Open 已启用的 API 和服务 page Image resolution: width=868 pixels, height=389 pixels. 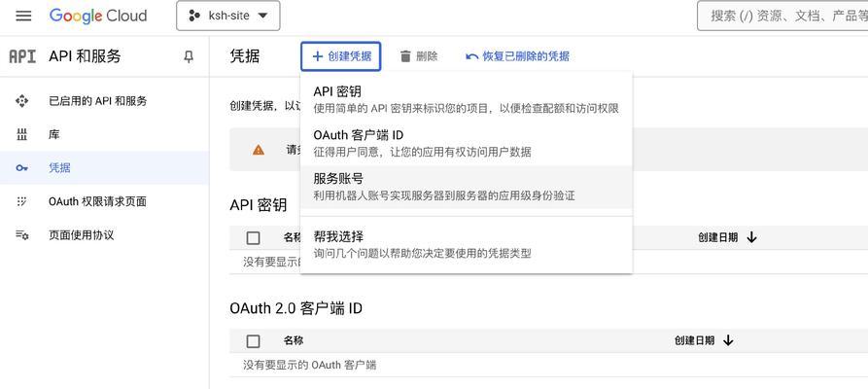tap(104, 101)
